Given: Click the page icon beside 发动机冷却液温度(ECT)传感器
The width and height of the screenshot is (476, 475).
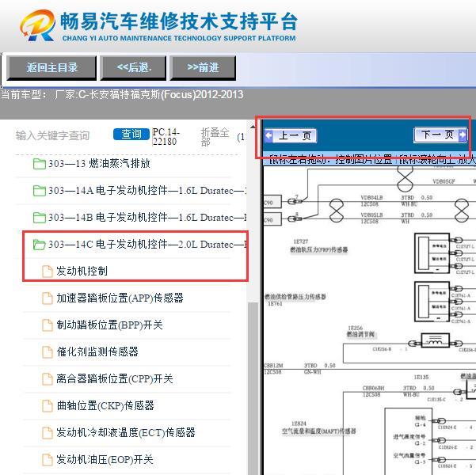Looking at the screenshot, I should [x=47, y=432].
